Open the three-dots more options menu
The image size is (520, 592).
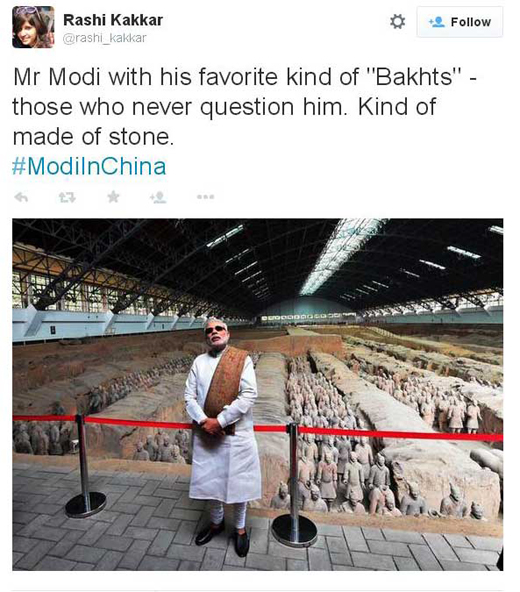point(205,197)
